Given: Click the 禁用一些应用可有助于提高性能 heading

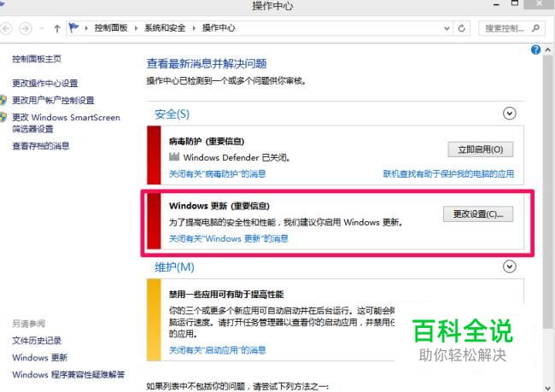Looking at the screenshot, I should tap(226, 294).
